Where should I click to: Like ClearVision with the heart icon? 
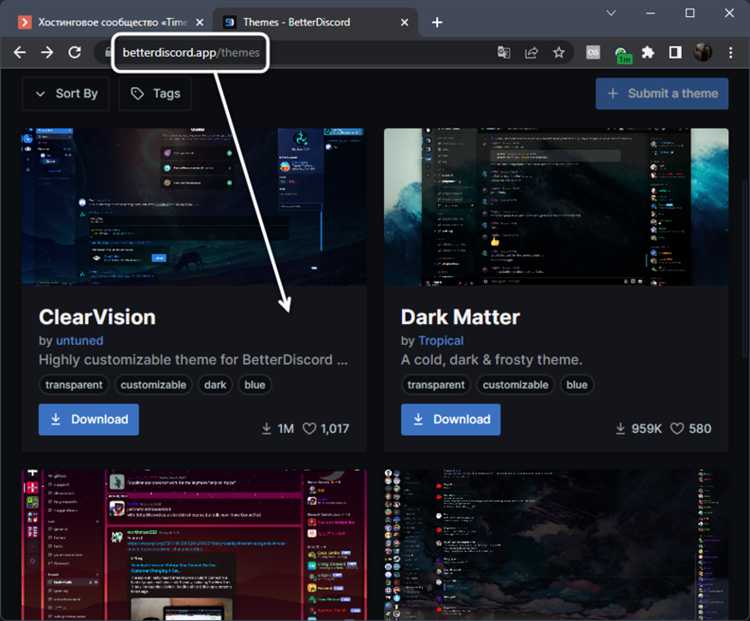click(309, 429)
